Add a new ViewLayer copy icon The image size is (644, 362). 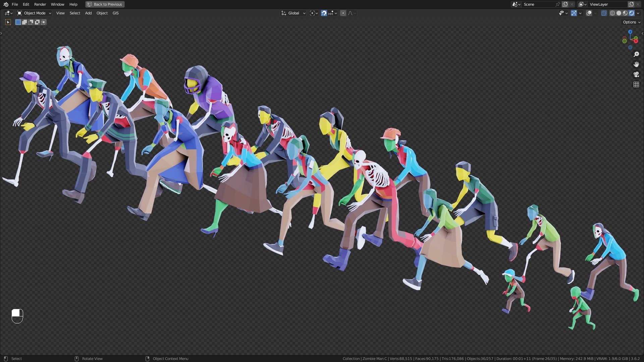[x=631, y=4]
